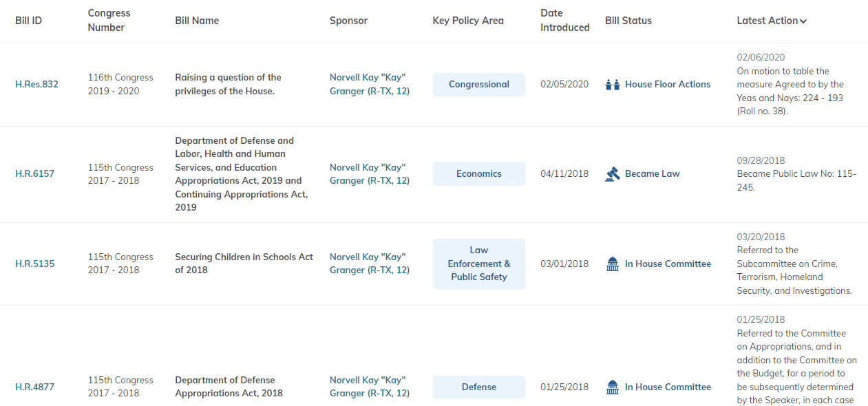868x406 pixels.
Task: Click the Bill Status column header
Action: pyautogui.click(x=628, y=21)
